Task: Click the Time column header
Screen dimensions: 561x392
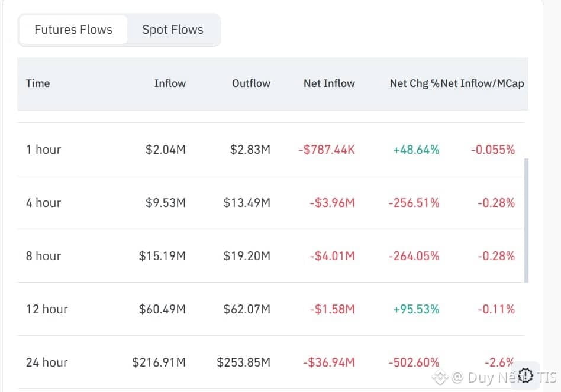Action: point(38,83)
